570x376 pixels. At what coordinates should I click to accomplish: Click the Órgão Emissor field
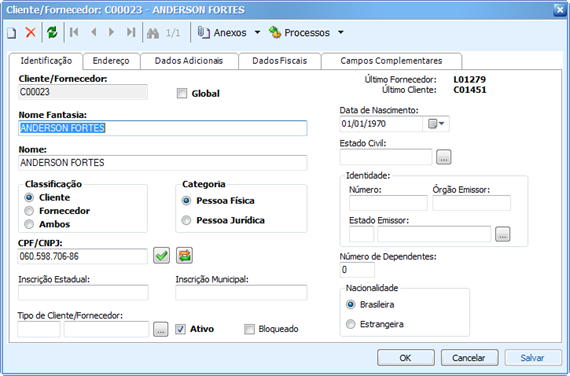coord(471,203)
